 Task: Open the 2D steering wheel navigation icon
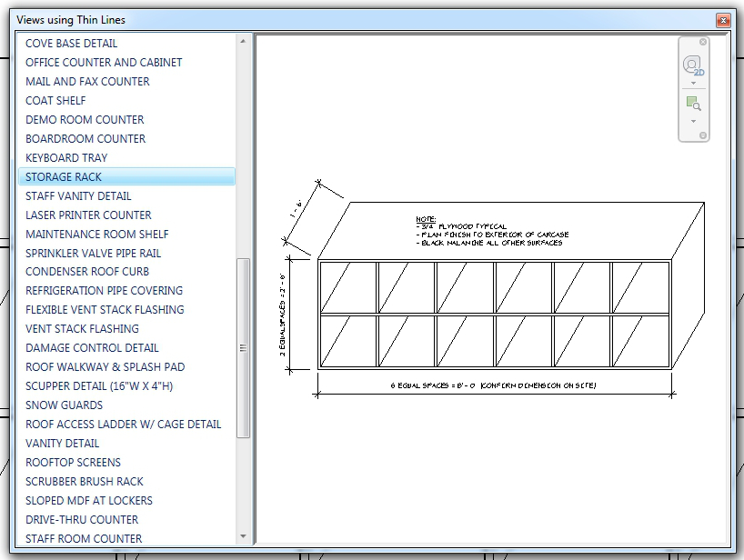click(x=693, y=65)
